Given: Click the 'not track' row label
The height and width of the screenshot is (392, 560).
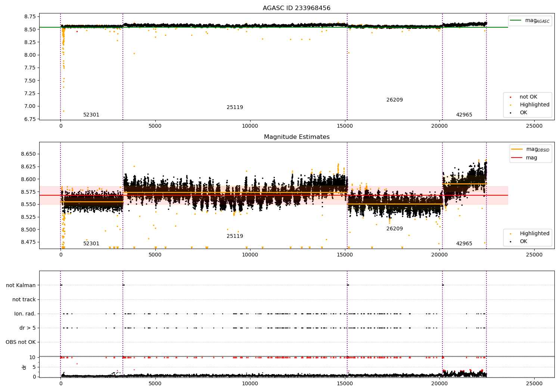Looking at the screenshot, I should click(x=24, y=299).
